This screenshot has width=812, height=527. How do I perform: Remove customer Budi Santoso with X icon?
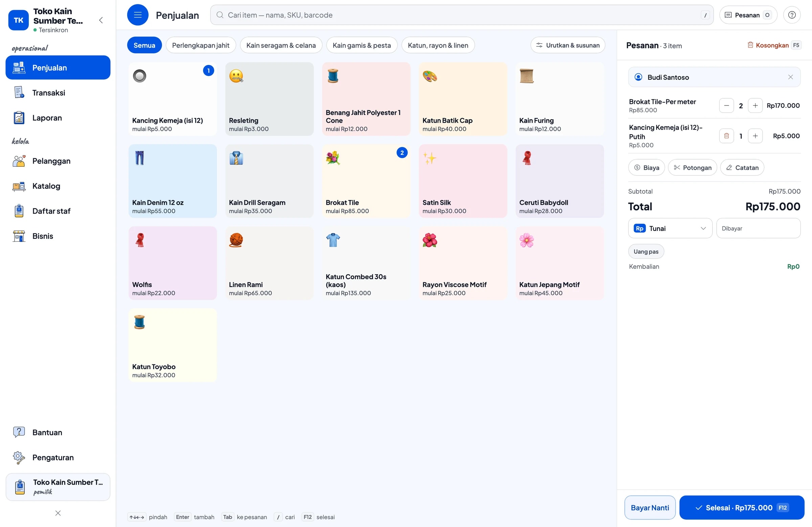click(x=790, y=77)
